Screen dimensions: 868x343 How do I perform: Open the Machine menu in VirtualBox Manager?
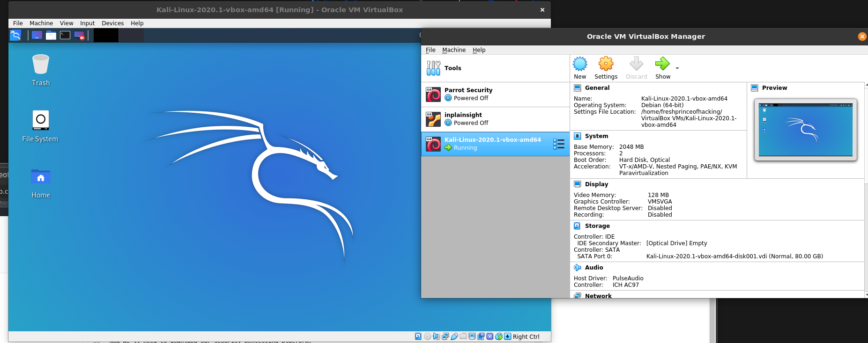[x=454, y=50]
